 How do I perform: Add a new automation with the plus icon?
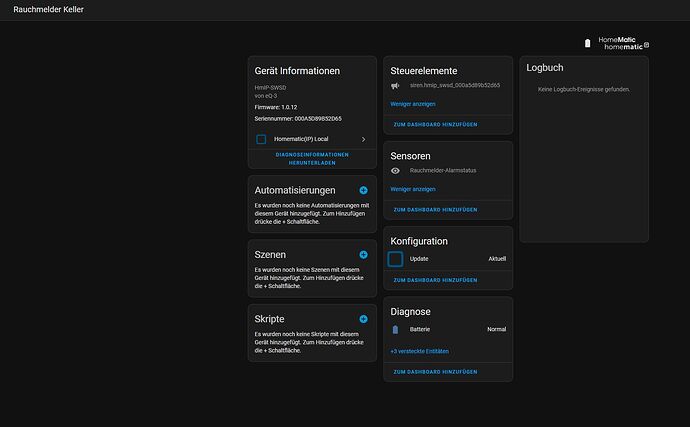[x=363, y=190]
